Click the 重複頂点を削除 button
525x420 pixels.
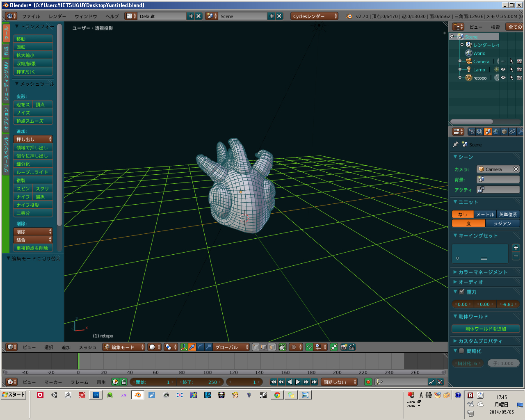(33, 248)
